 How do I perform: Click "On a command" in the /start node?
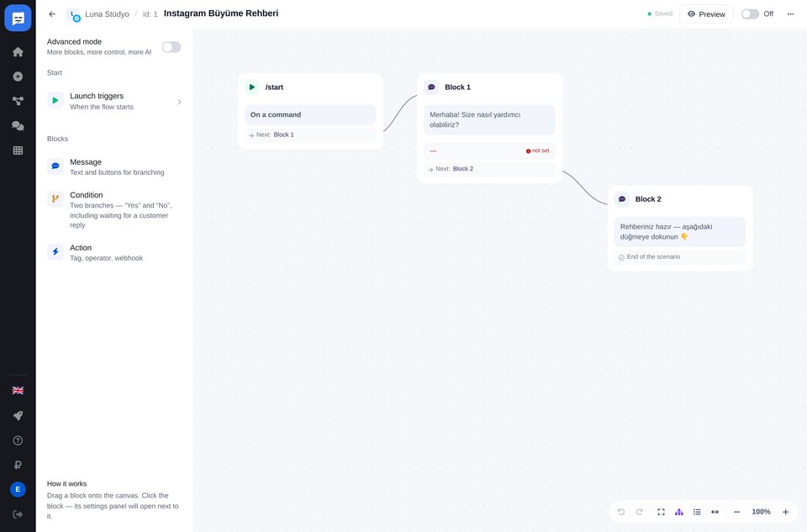click(x=310, y=115)
